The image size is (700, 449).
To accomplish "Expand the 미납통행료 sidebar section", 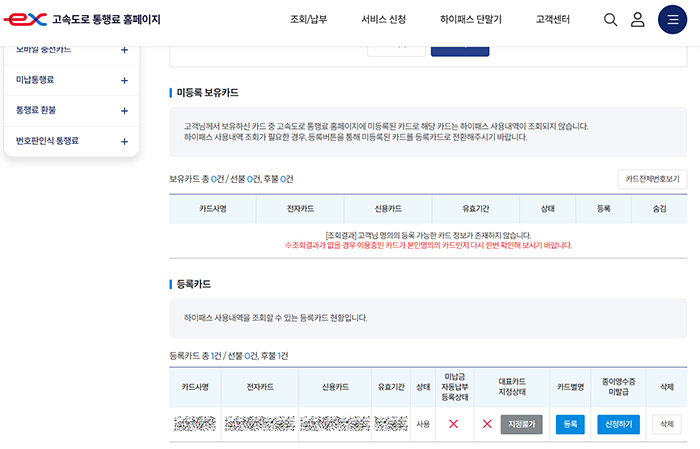I will pyautogui.click(x=124, y=80).
